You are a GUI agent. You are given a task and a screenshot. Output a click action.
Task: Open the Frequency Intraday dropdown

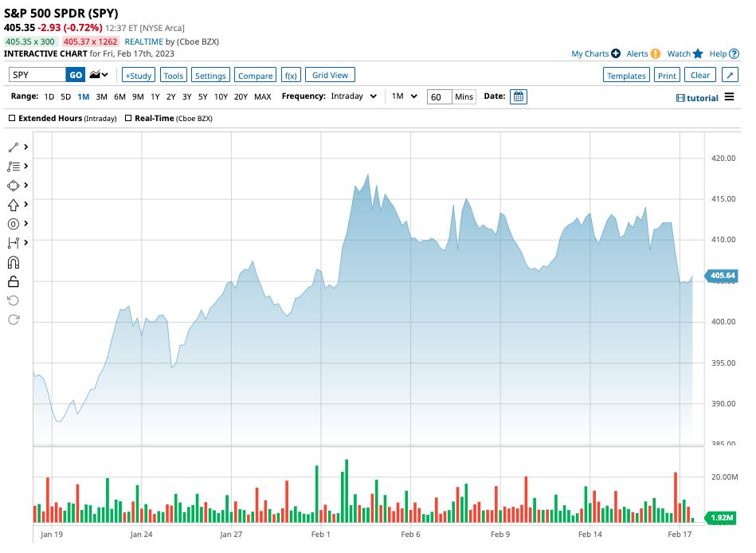point(354,96)
